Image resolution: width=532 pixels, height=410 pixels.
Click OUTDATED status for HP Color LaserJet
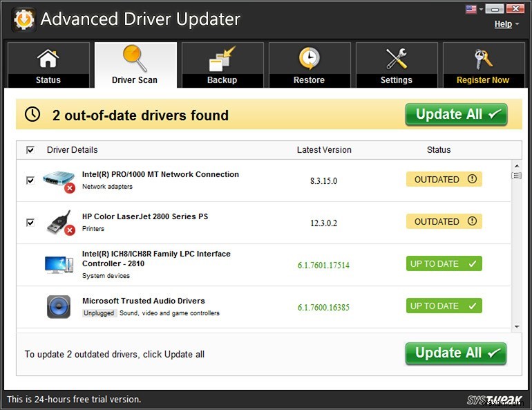[444, 221]
